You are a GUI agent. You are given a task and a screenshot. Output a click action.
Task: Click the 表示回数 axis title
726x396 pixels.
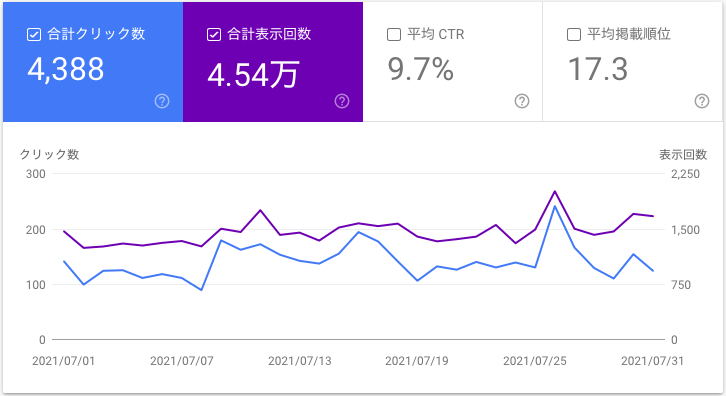(683, 154)
